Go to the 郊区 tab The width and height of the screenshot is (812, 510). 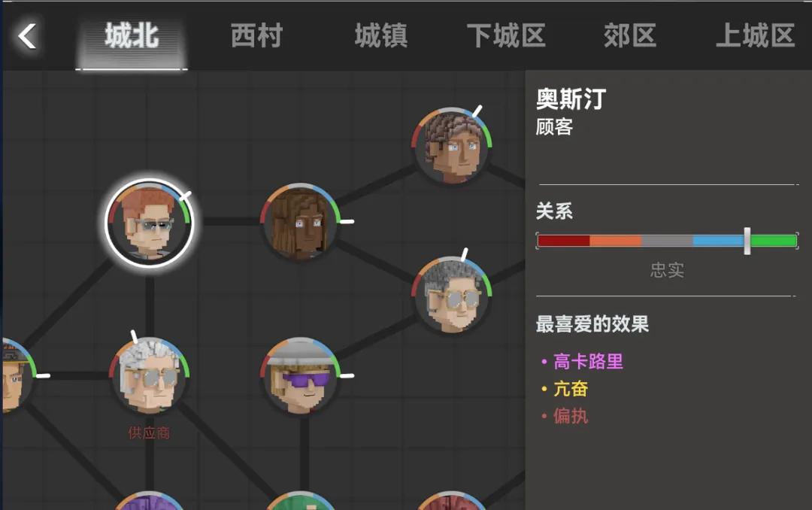click(x=630, y=36)
